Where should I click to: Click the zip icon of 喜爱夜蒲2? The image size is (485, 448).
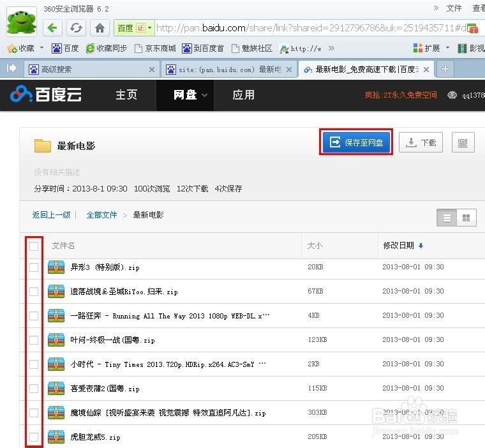tap(56, 388)
